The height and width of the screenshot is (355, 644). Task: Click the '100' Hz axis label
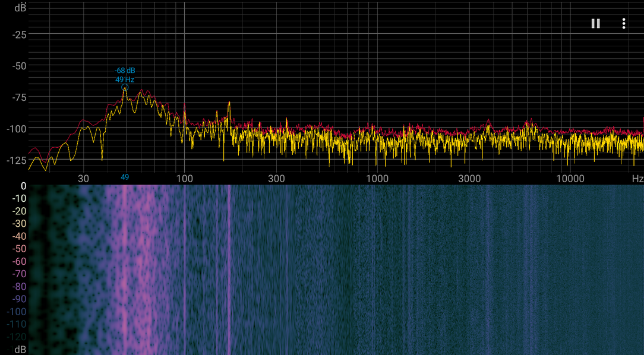[x=184, y=179]
